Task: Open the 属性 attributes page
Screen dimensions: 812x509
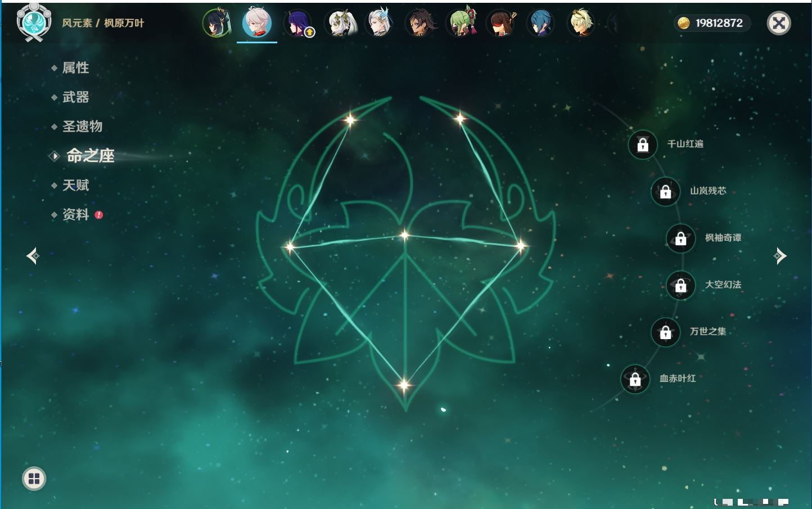Action: pos(75,68)
